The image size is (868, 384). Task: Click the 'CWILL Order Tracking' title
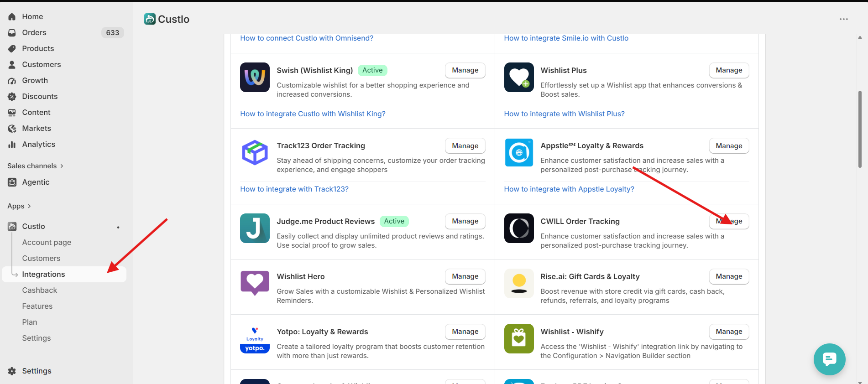click(580, 222)
